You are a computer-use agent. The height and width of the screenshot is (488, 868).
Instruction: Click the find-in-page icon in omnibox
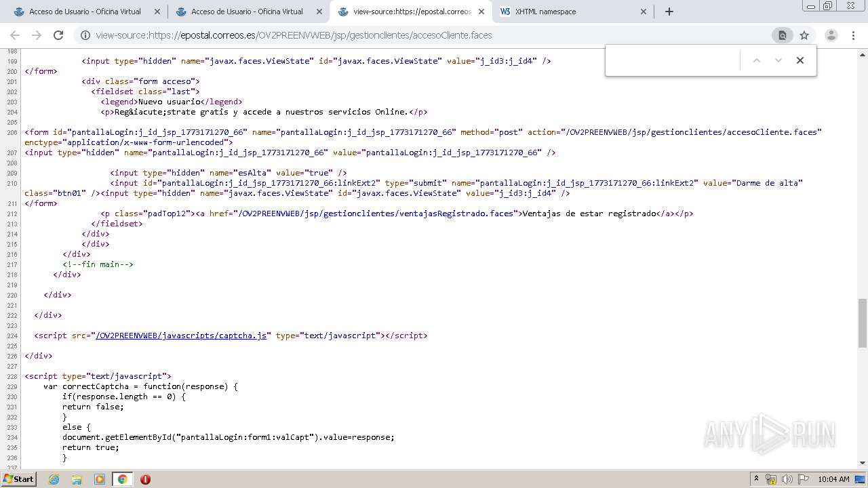tap(782, 35)
